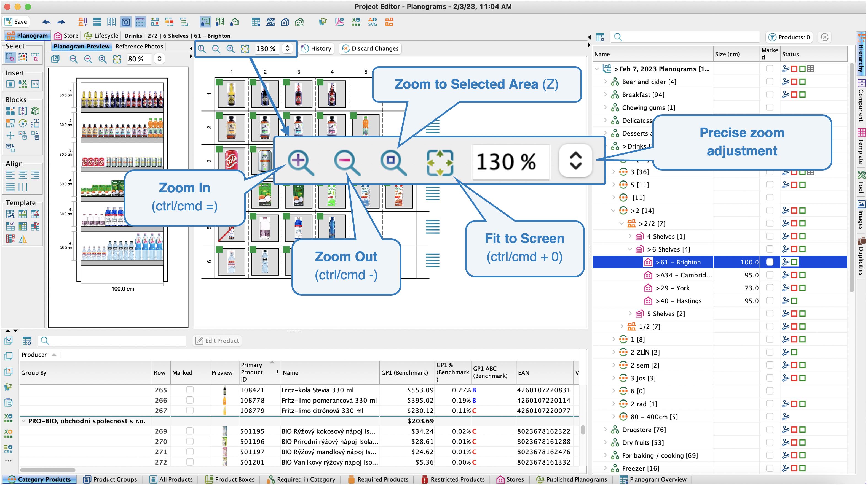This screenshot has height=486, width=868.
Task: Choose the rectangle Select tool
Action: click(x=10, y=57)
